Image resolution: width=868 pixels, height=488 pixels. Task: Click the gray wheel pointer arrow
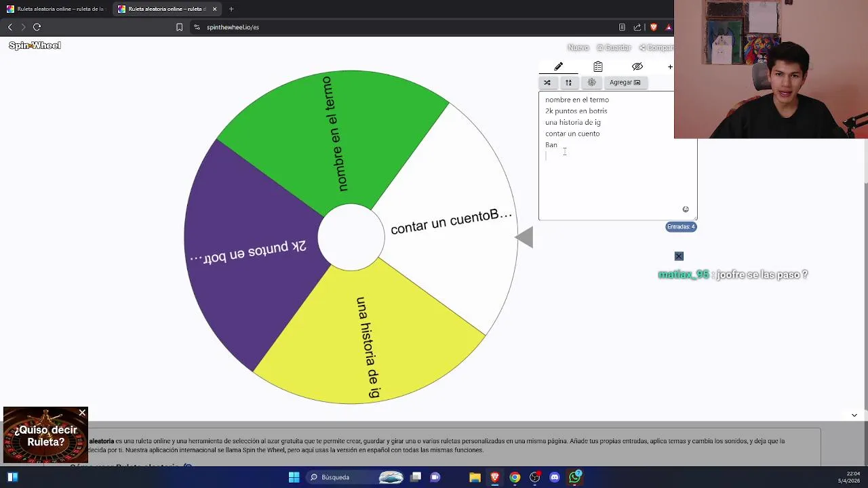click(524, 237)
